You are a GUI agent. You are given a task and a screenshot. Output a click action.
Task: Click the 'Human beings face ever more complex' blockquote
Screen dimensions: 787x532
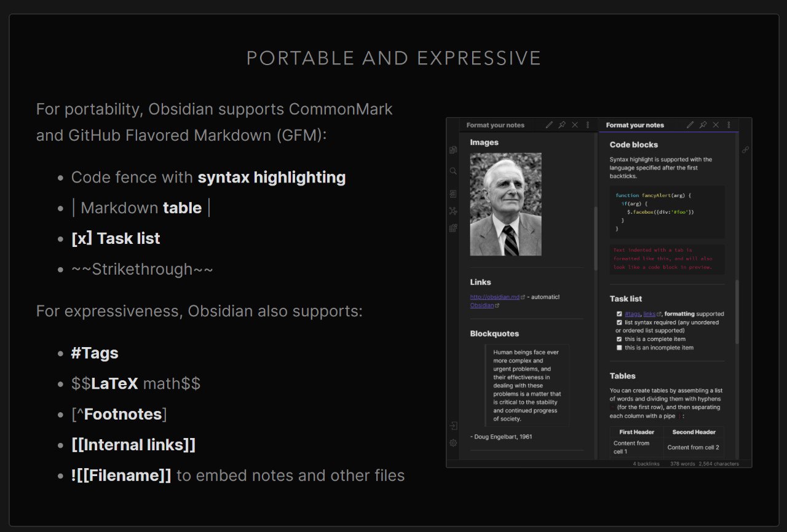(x=527, y=385)
